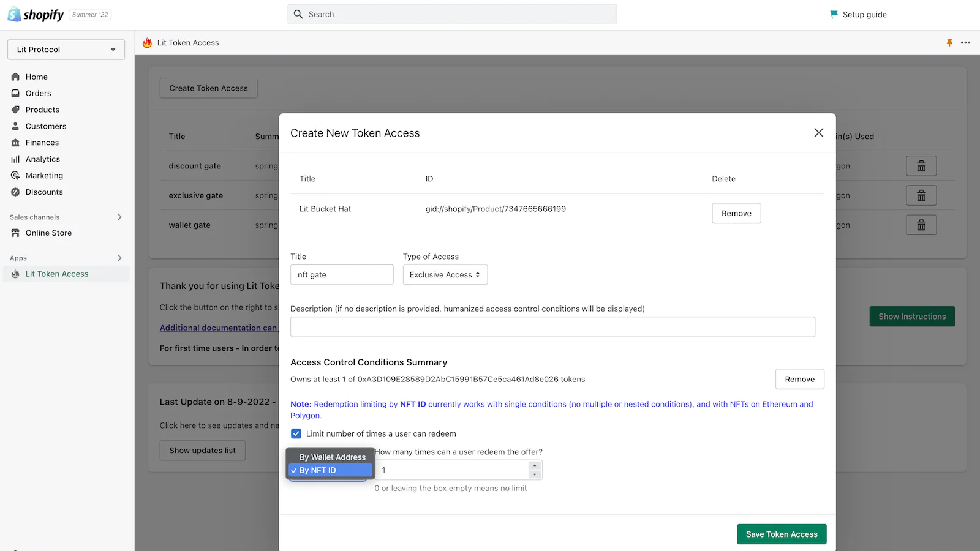Screen dimensions: 980x551
Task: Open Products from the sidebar
Action: (42, 110)
